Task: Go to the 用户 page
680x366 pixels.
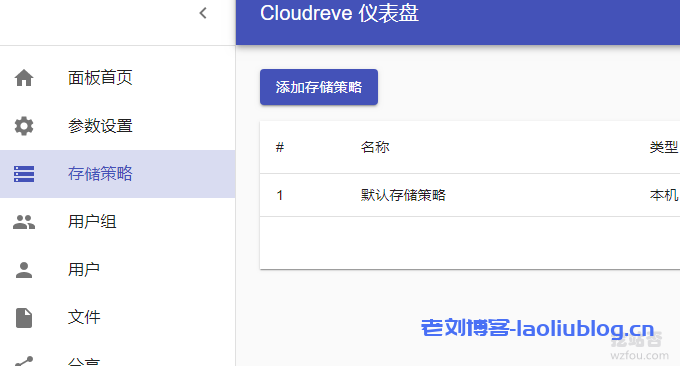Action: pyautogui.click(x=118, y=270)
